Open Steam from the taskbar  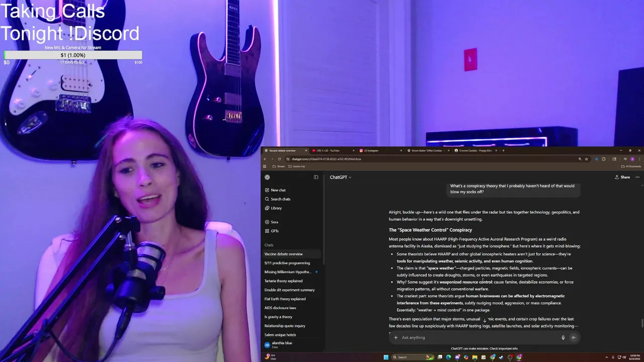501,357
